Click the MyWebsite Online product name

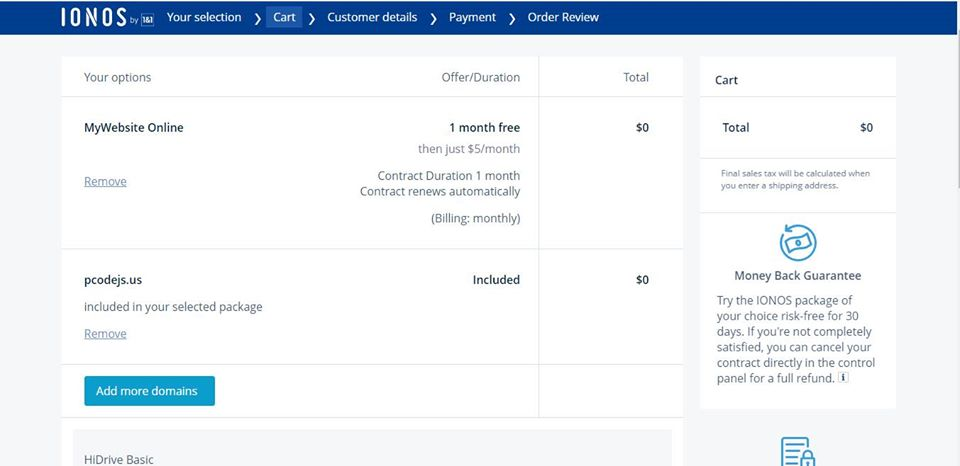click(134, 127)
